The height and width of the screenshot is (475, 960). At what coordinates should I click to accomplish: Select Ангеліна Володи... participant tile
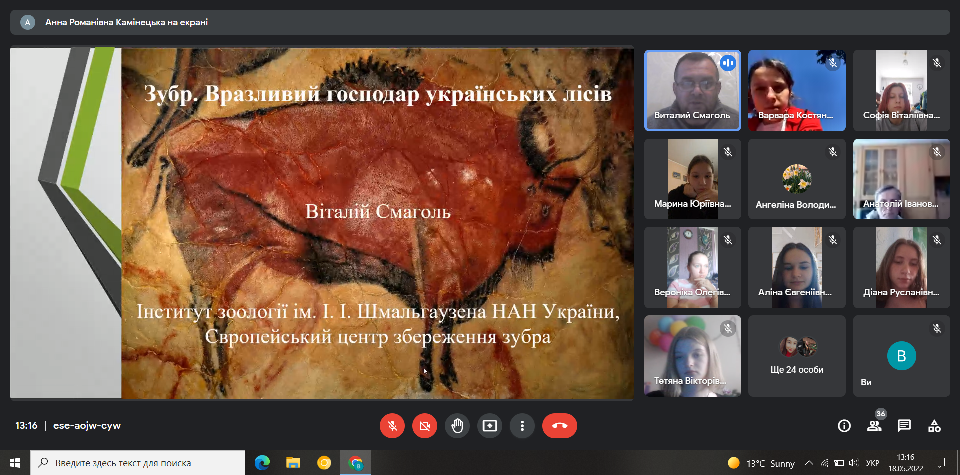[x=797, y=179]
